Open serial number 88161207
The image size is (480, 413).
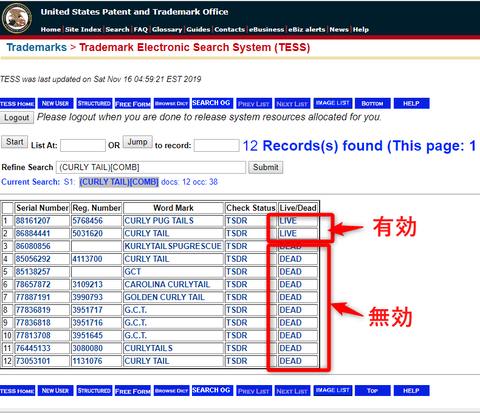tap(33, 221)
